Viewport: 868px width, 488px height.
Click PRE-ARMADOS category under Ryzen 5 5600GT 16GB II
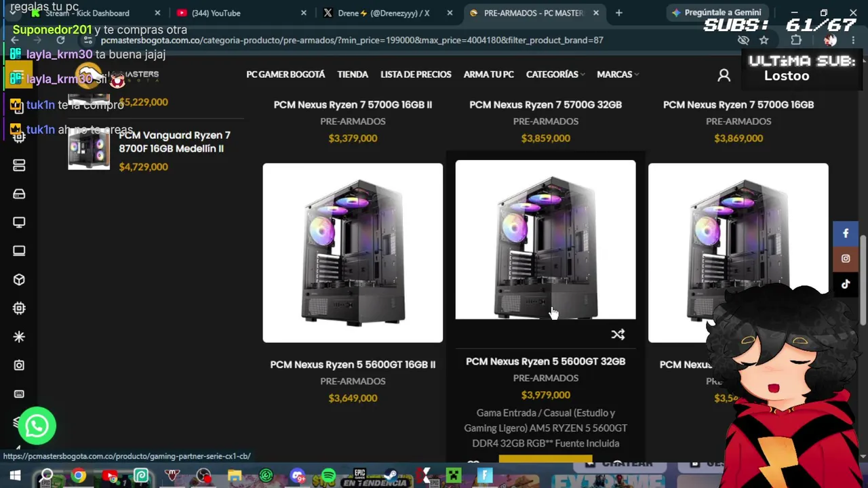353,381
